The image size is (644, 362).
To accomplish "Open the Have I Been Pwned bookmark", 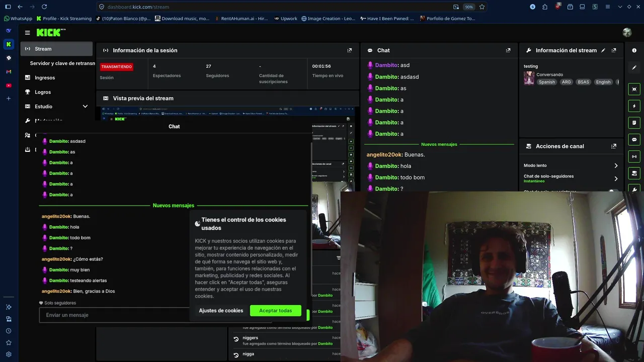I will tap(387, 19).
